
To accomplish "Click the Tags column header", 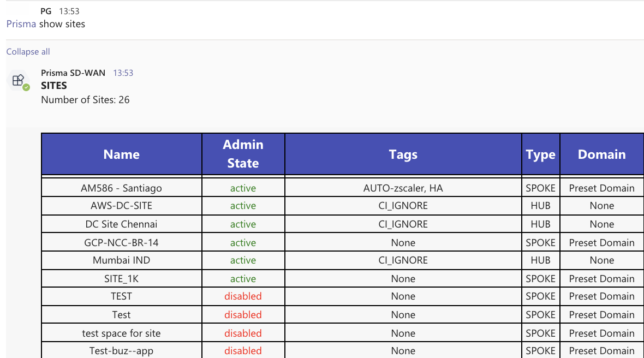I will coord(403,154).
